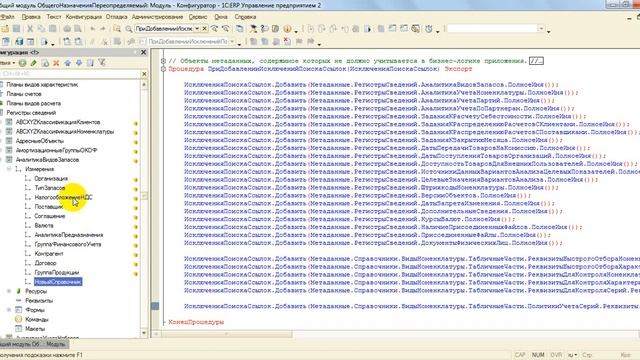
Task: Select Планы счетов tree node
Action: pos(24,94)
